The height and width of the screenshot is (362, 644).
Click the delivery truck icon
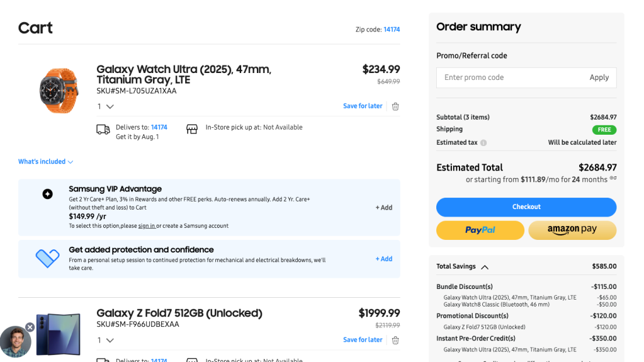(103, 129)
